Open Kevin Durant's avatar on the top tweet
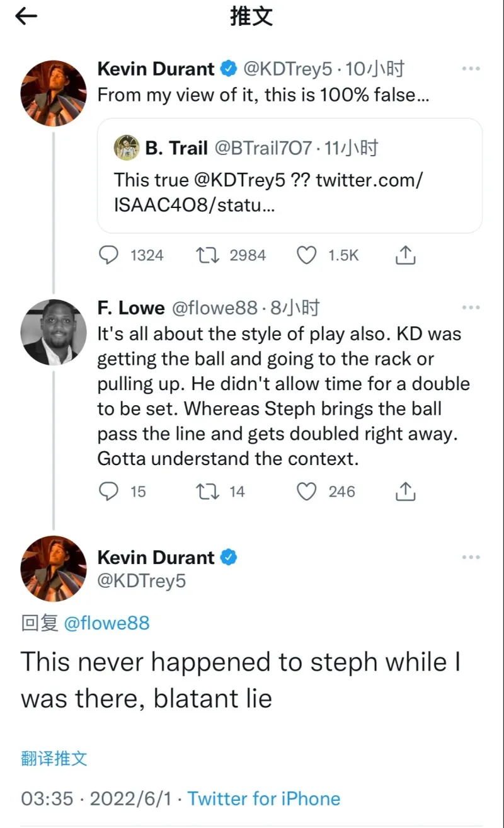The image size is (504, 828). click(x=54, y=93)
